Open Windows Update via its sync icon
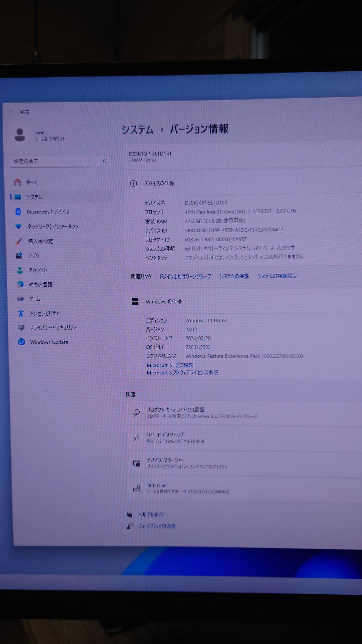This screenshot has height=644, width=362. point(21,342)
